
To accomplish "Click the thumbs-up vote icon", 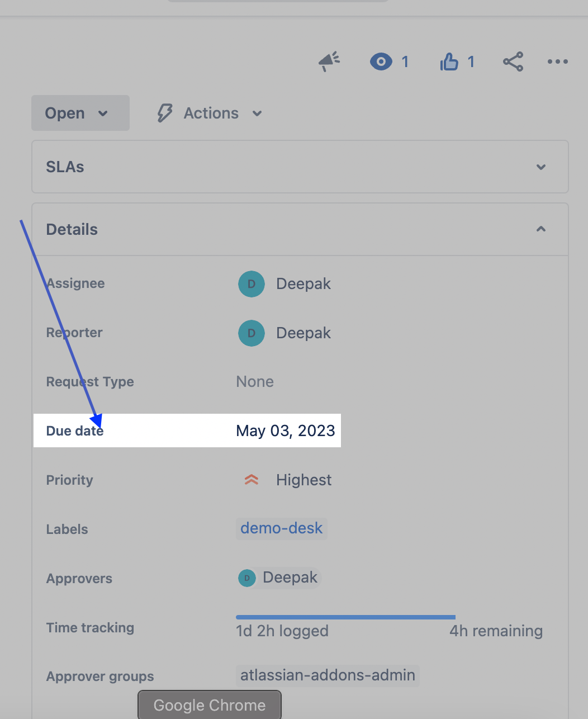I will (x=449, y=62).
